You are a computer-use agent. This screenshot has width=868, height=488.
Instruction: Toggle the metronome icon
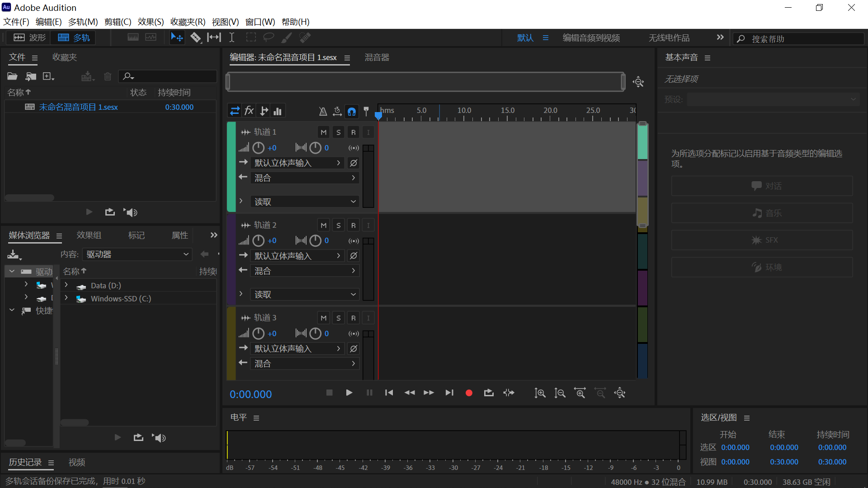(323, 111)
